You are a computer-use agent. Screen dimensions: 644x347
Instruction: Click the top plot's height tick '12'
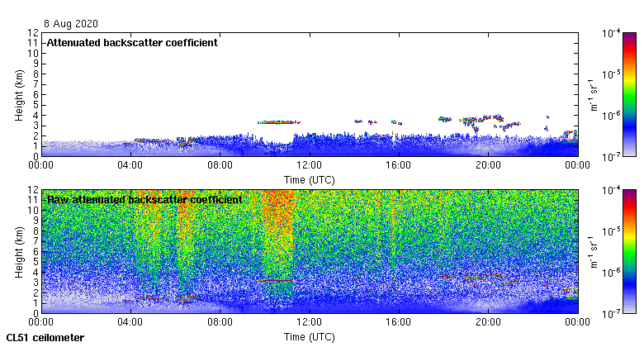click(x=34, y=33)
